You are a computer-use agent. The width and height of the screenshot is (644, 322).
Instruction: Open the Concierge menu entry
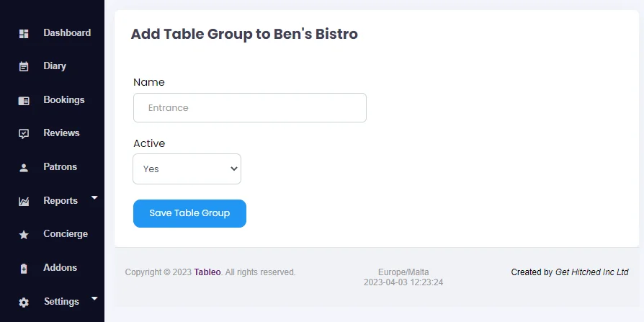(x=66, y=233)
